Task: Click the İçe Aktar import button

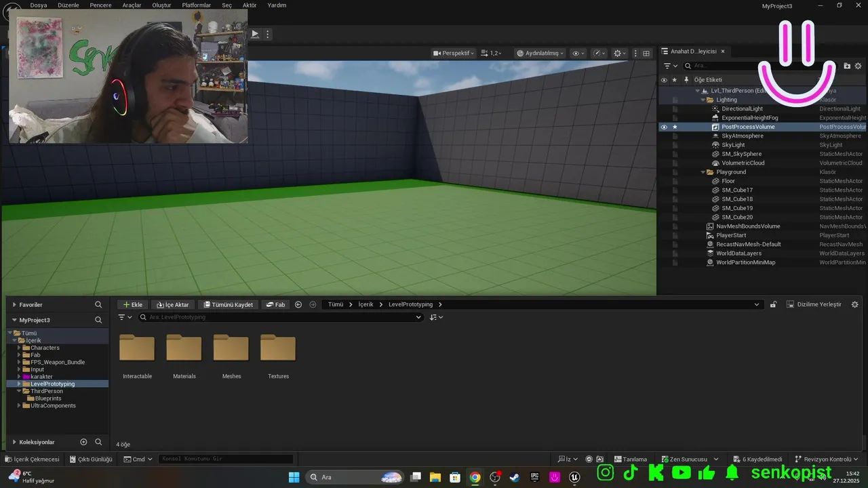Action: click(x=173, y=304)
